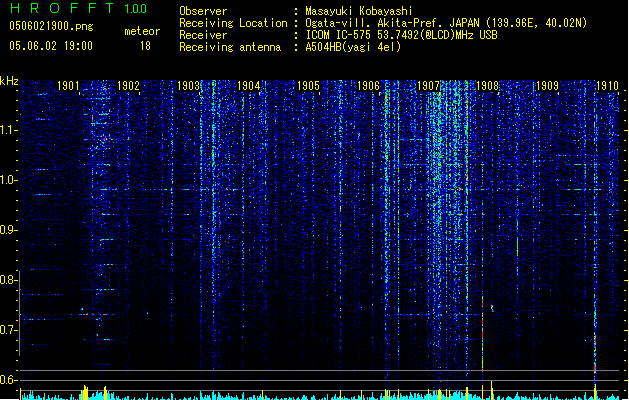Click the 1908 time marker
This screenshot has width=629, height=400.
tap(487, 86)
